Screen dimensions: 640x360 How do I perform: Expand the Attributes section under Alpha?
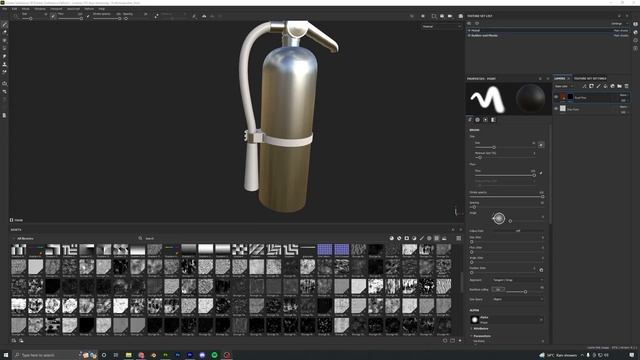[480, 329]
